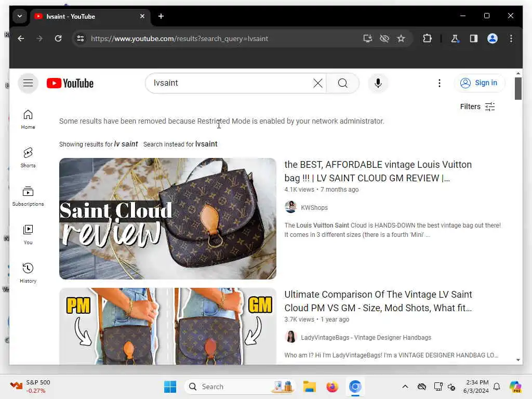Open the S&P 500 widget
The width and height of the screenshot is (532, 399).
[30, 387]
